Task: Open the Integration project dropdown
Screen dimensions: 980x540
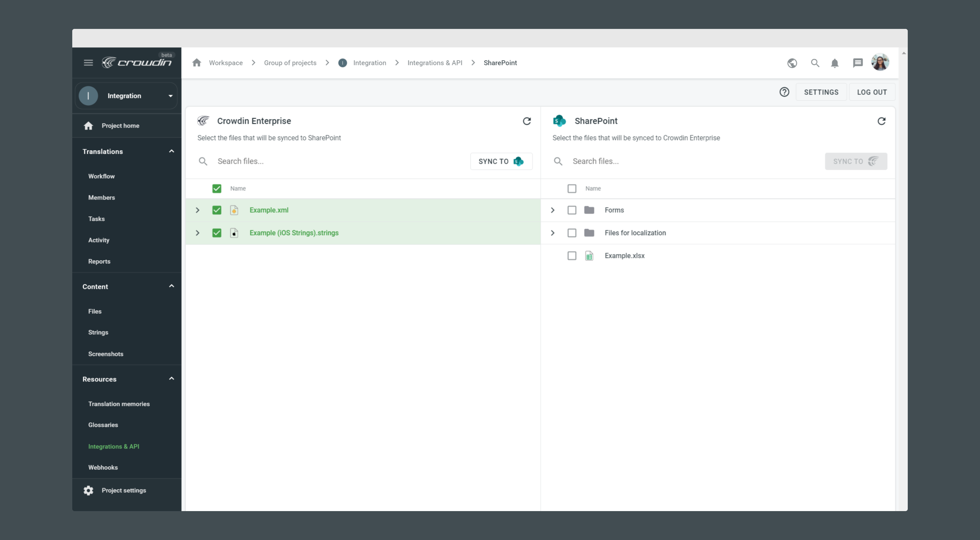Action: coord(127,96)
